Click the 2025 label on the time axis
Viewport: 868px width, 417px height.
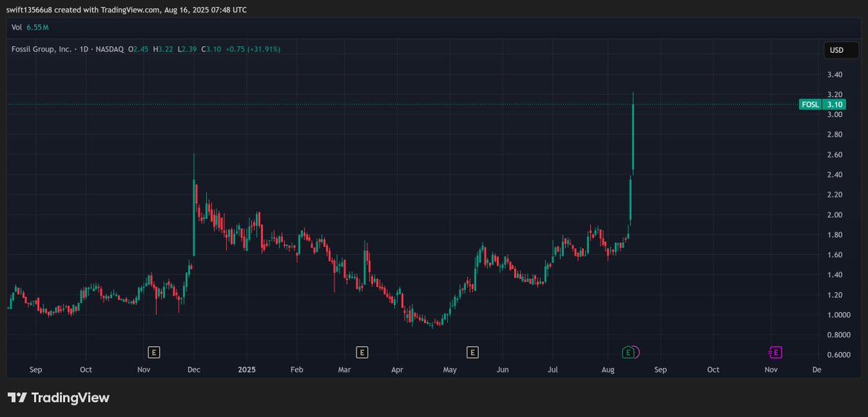(247, 369)
